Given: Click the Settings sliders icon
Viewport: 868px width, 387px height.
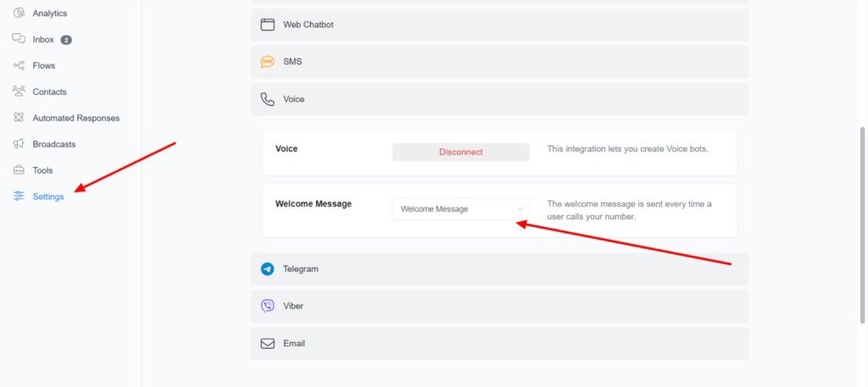Looking at the screenshot, I should (19, 196).
